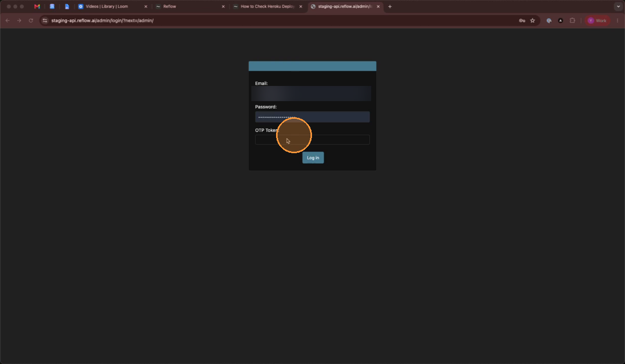Open saved passwords key icon
This screenshot has width=625, height=364.
522,21
